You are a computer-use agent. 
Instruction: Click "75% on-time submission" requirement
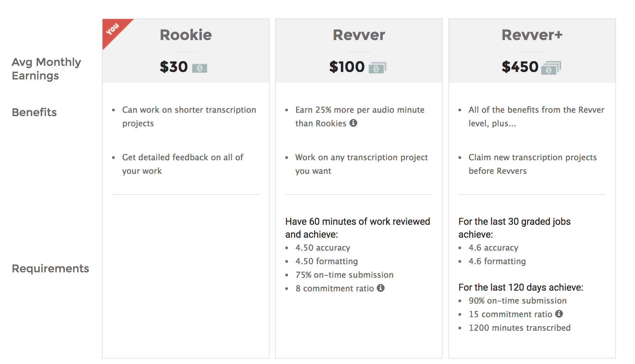coord(344,275)
